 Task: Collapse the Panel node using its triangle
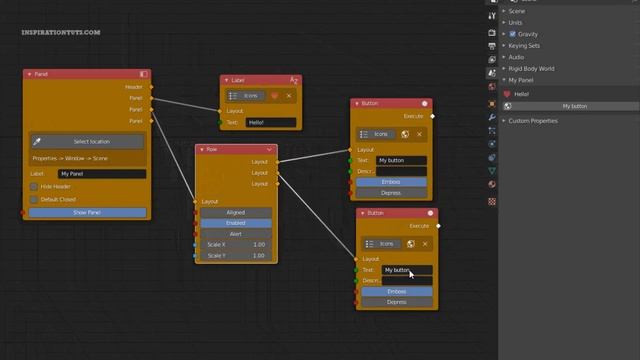pyautogui.click(x=29, y=74)
